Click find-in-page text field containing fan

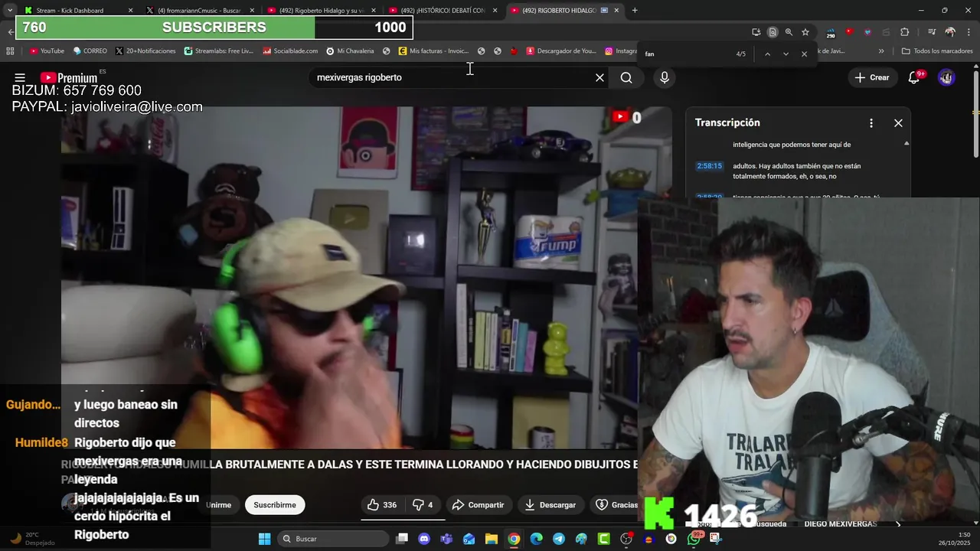point(685,54)
